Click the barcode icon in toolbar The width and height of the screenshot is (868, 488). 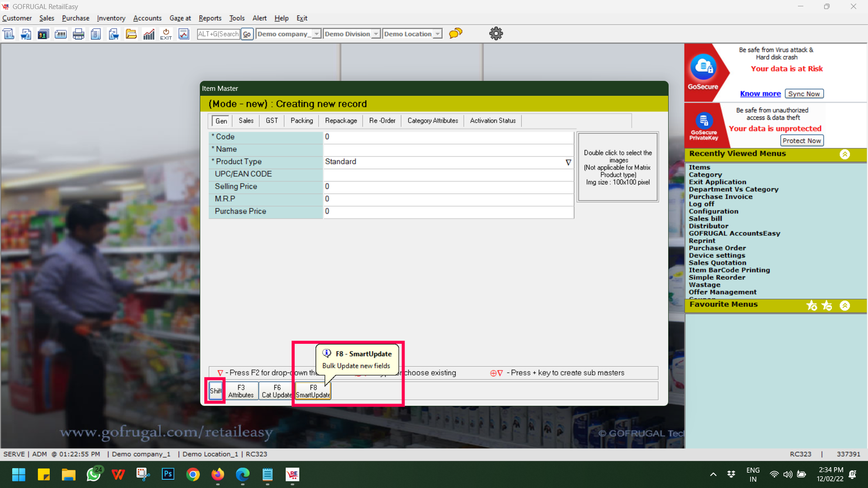(x=61, y=34)
